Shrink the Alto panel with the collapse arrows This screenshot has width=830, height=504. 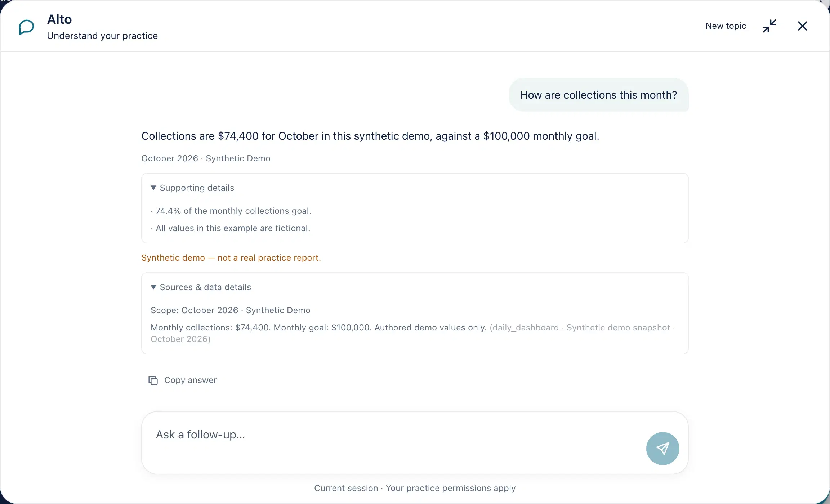(769, 26)
